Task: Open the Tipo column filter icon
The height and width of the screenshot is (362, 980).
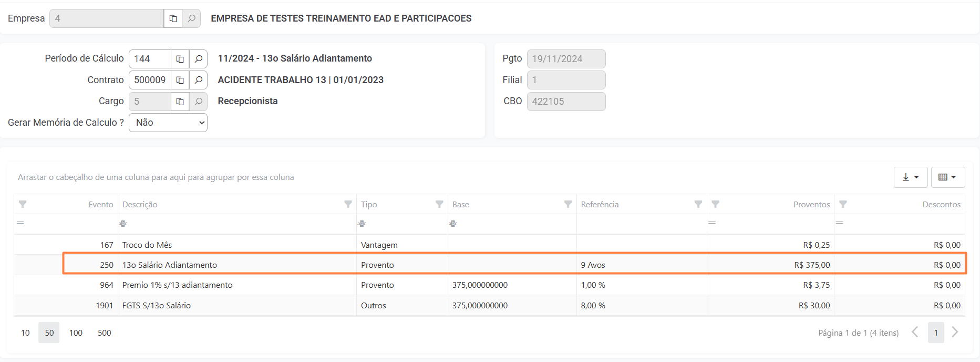Action: point(439,204)
